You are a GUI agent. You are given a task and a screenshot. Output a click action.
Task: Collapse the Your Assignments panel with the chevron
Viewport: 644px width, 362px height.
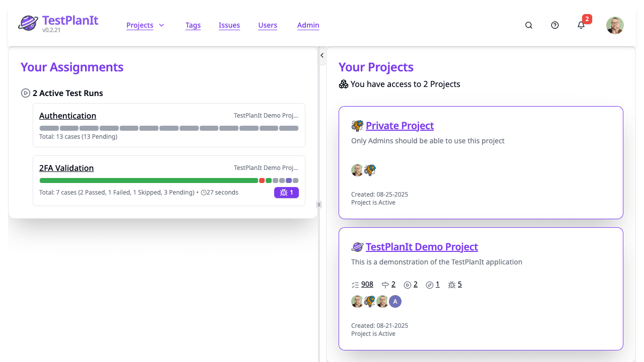coord(321,55)
